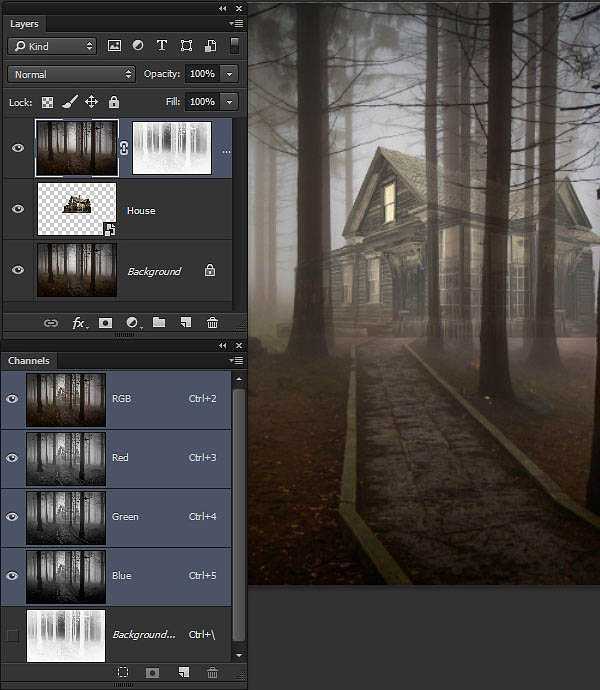
Task: Toggle visibility of the Red channel
Action: [x=12, y=457]
